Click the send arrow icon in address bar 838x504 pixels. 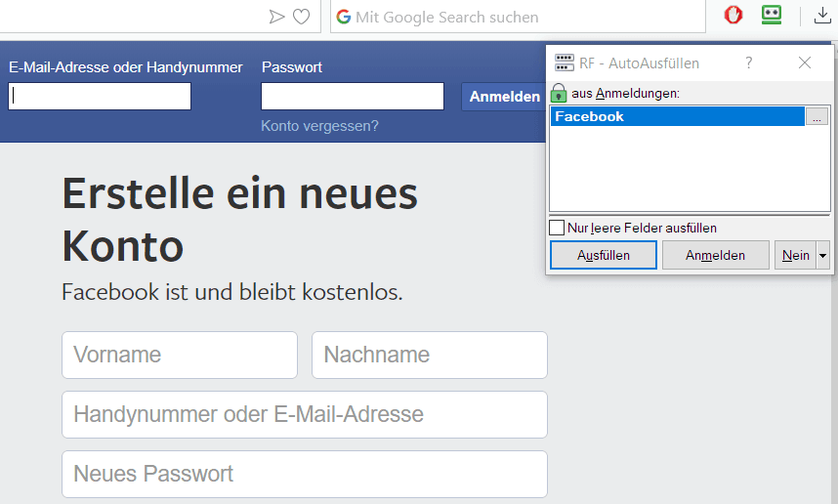(x=276, y=18)
